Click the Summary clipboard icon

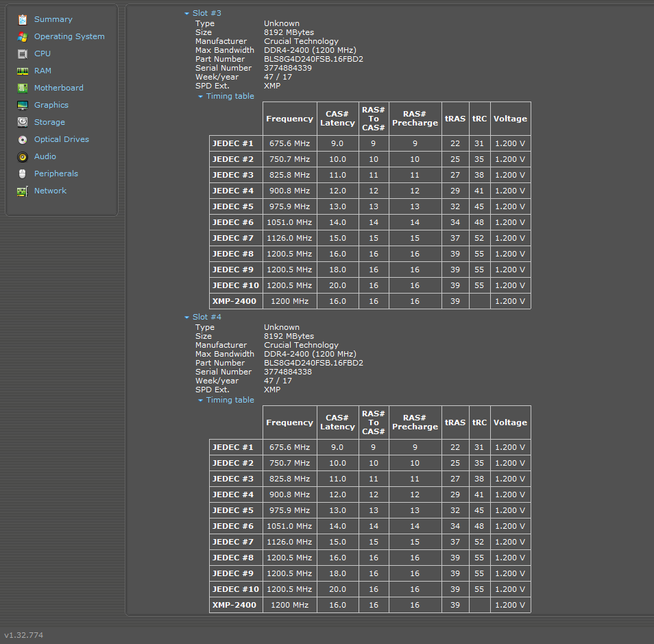(23, 19)
